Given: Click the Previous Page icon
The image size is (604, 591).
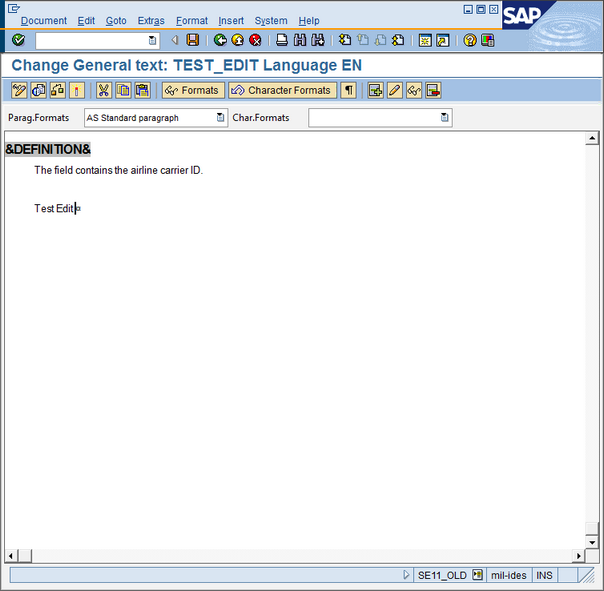Looking at the screenshot, I should pos(362,40).
